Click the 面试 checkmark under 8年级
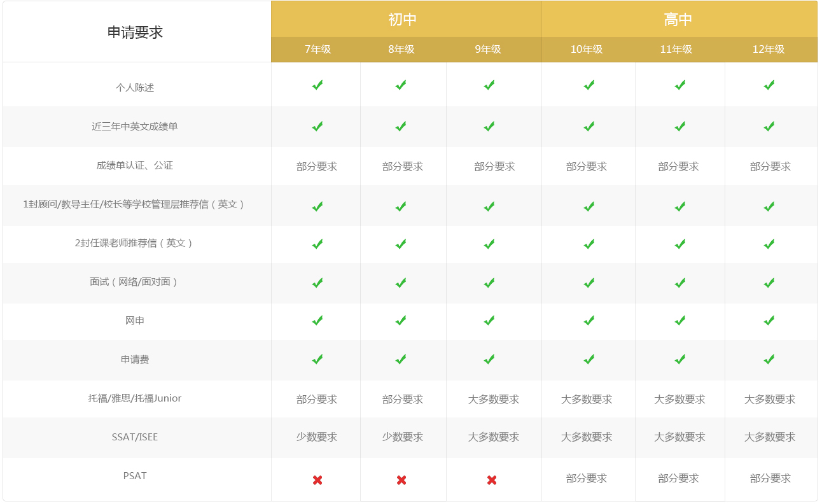Screen dimensions: 822x504 click(401, 283)
